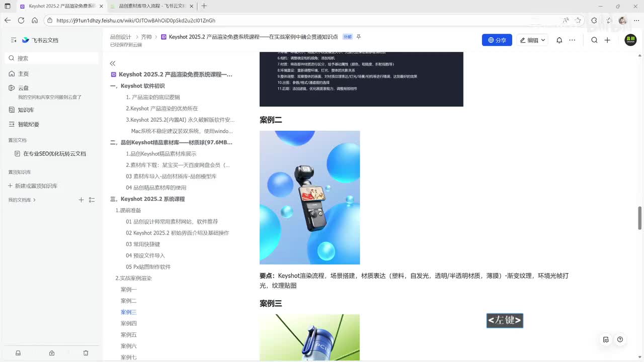Create new document with plus icon

[607, 40]
